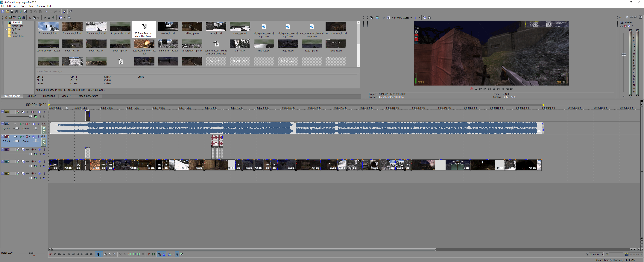Viewport: 644px width, 262px height.
Task: Mute track 1
Action: [40, 112]
